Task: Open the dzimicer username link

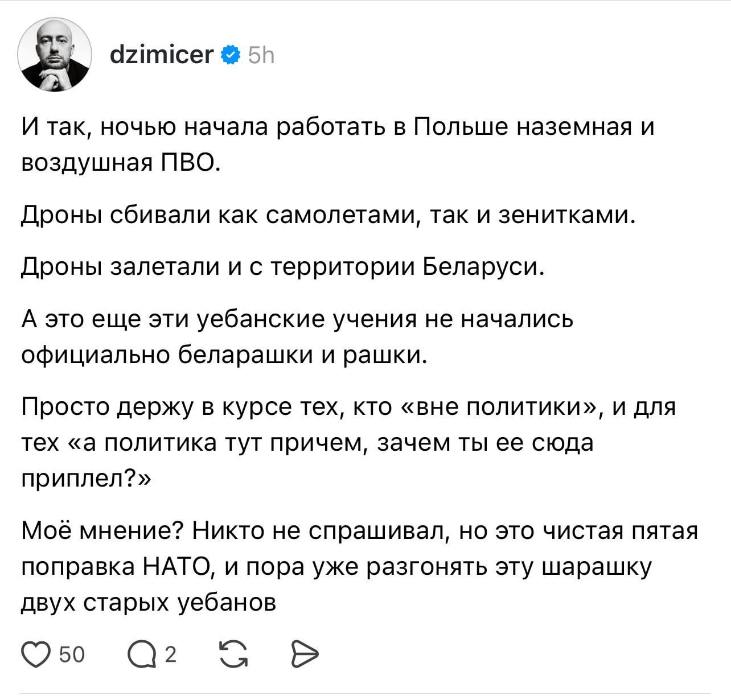Action: coord(161,55)
